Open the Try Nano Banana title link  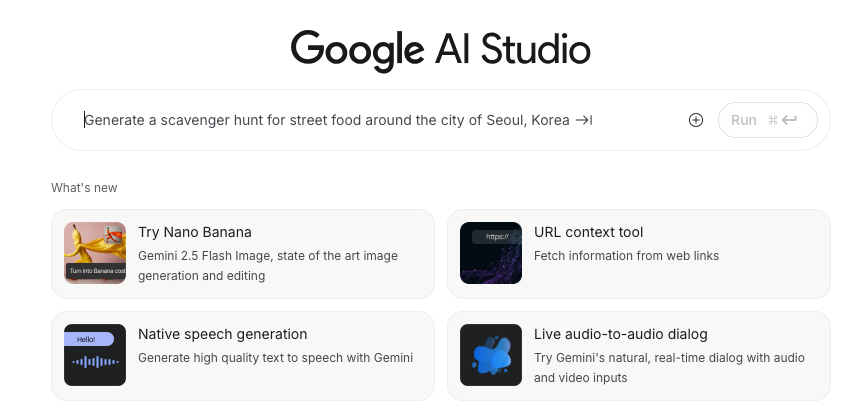coord(195,232)
